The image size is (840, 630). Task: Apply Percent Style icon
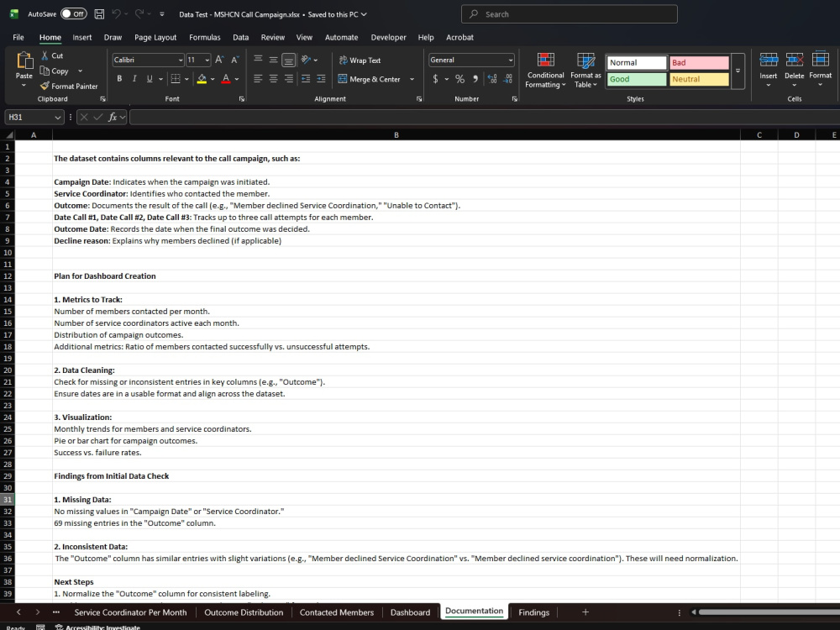tap(459, 79)
